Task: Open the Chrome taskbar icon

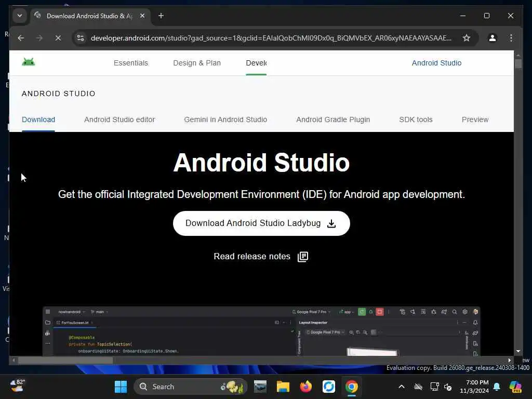Action: (x=352, y=387)
